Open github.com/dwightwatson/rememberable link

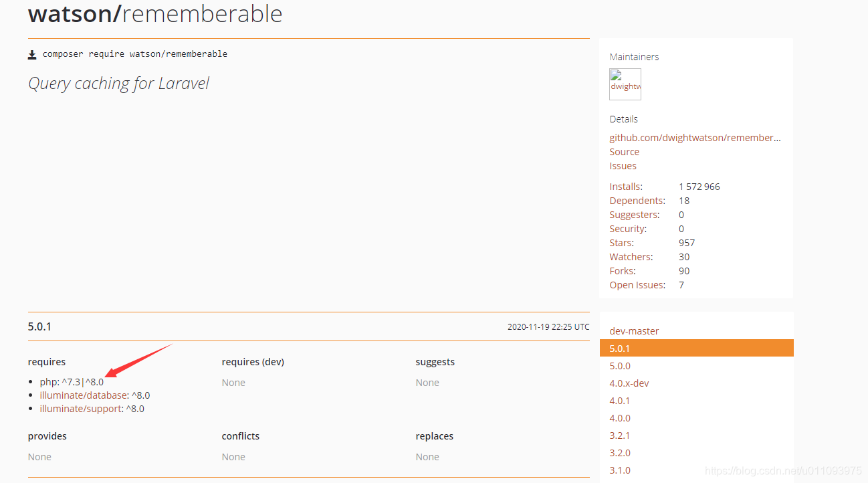click(695, 138)
